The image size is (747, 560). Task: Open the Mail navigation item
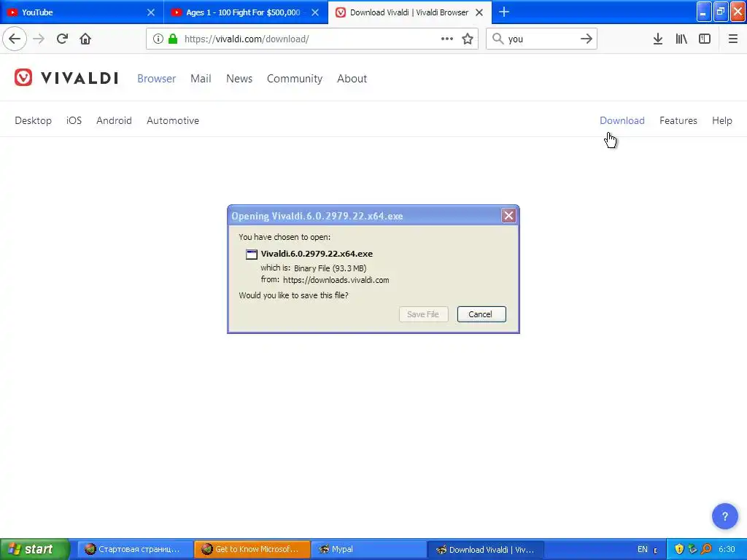tap(201, 79)
